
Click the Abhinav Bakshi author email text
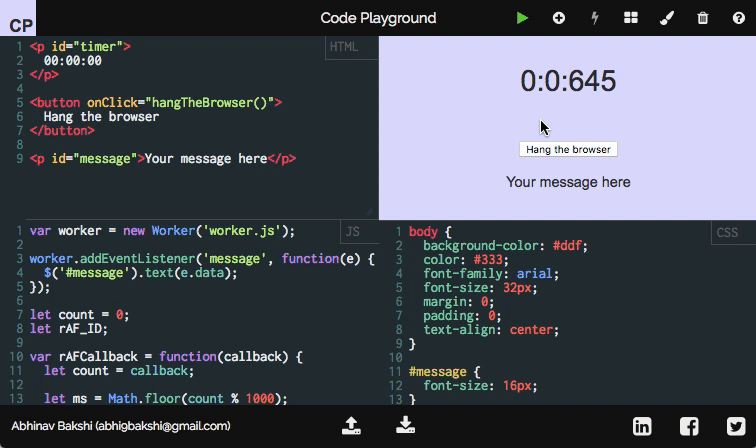121,426
